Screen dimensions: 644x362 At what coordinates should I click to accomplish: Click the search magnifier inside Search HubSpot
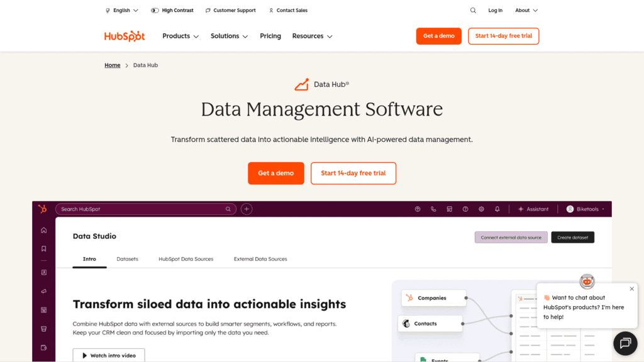click(228, 209)
